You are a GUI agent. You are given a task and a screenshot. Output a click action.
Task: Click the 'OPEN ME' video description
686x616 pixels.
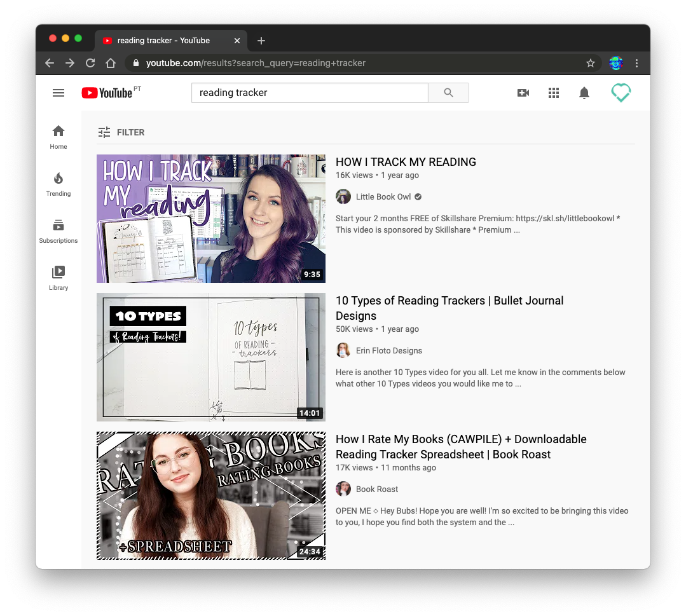pos(482,517)
